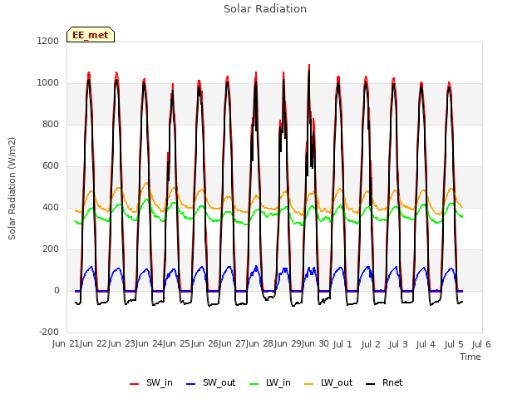The width and height of the screenshot is (532, 399).
Task: Click the 200 y-axis tick label
Action: pyautogui.click(x=51, y=249)
